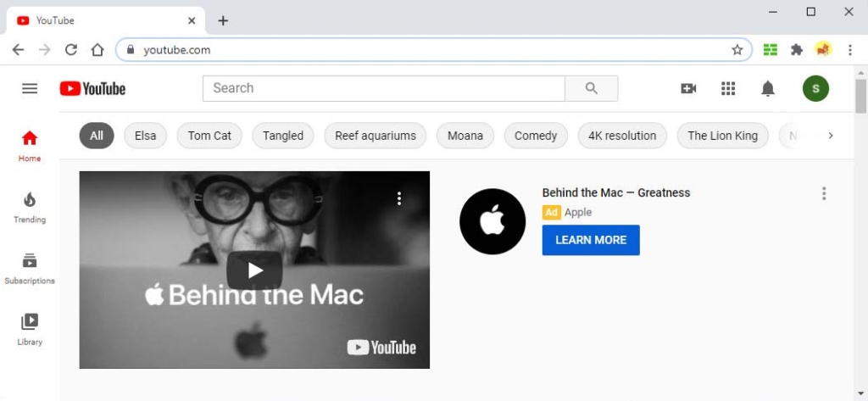Click the Apple advertiser name

pos(578,212)
